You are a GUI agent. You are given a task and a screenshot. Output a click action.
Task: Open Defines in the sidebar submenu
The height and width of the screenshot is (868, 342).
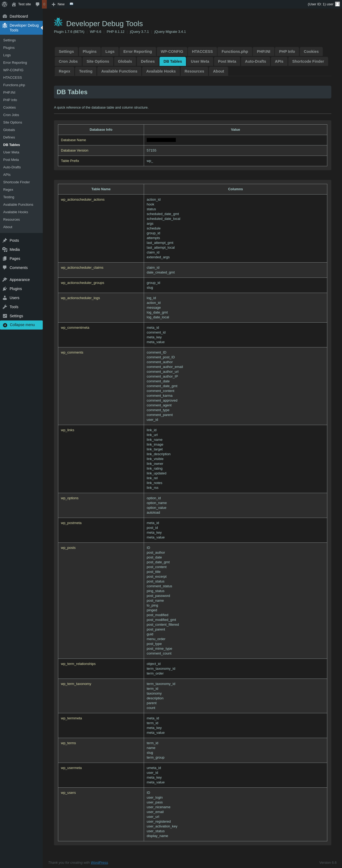[9, 137]
